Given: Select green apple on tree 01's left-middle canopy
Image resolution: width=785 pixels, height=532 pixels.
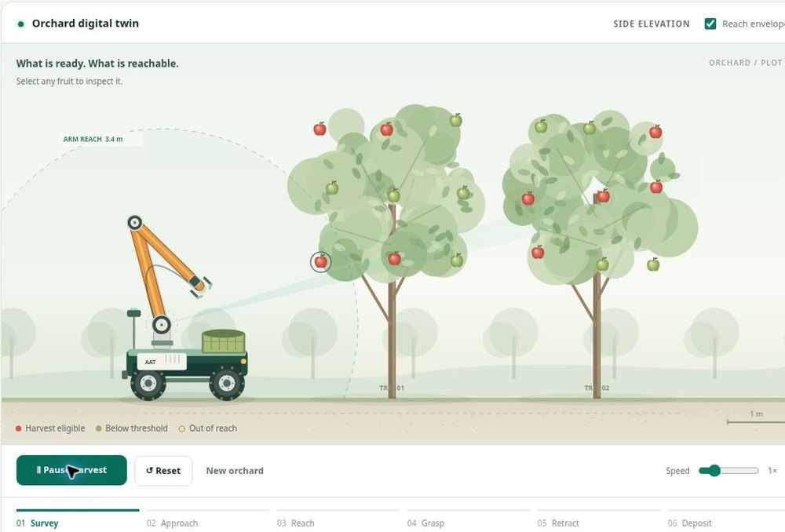Looking at the screenshot, I should coord(332,188).
